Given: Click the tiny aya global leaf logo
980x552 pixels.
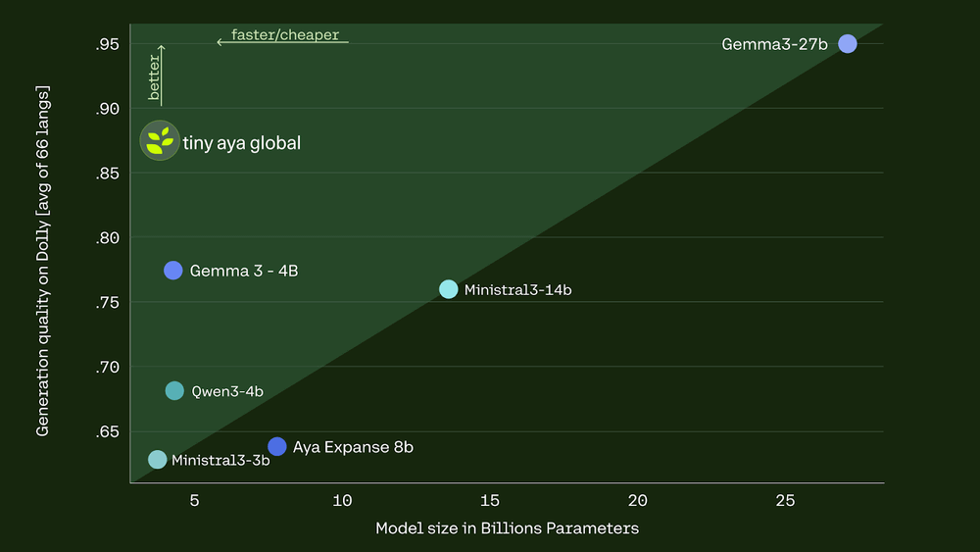Looking at the screenshot, I should 159,141.
